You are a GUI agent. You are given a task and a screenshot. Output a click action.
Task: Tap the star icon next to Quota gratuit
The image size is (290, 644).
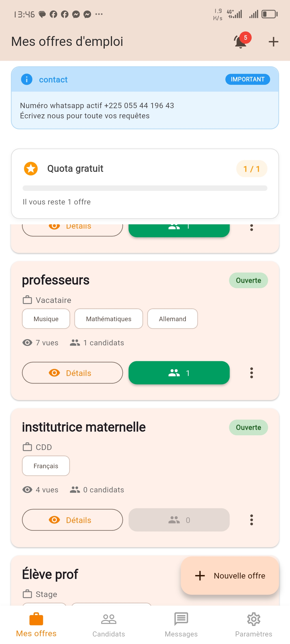(31, 169)
